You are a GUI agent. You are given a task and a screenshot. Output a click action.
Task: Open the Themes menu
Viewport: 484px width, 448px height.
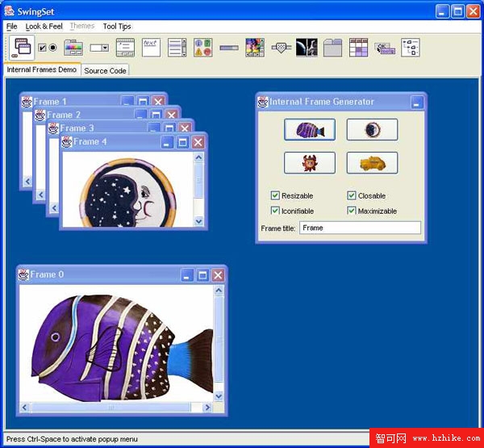82,27
